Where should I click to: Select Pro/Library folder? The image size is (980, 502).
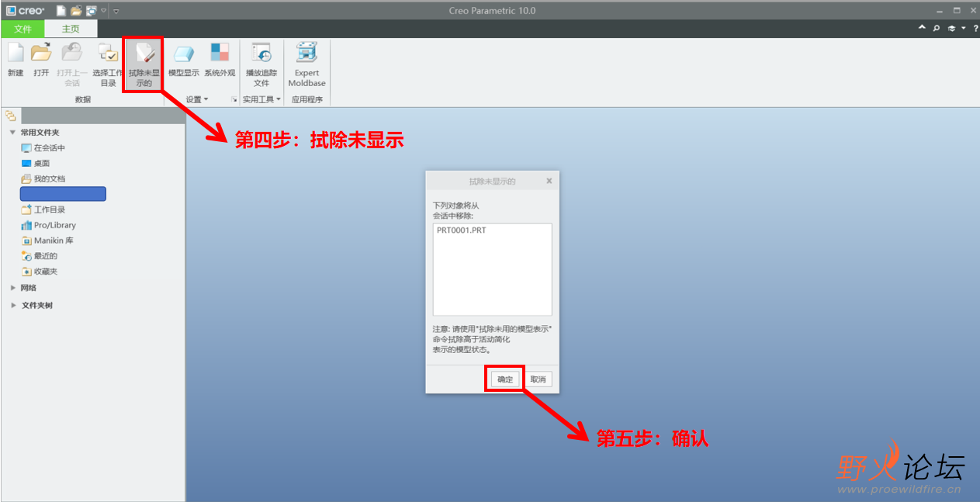pos(49,225)
